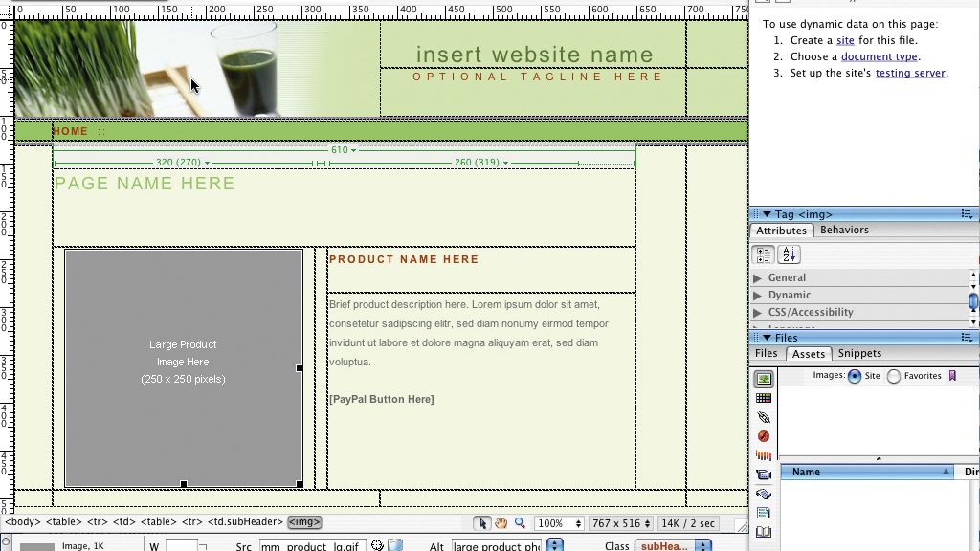Select the Favorites radio button

[x=894, y=376]
